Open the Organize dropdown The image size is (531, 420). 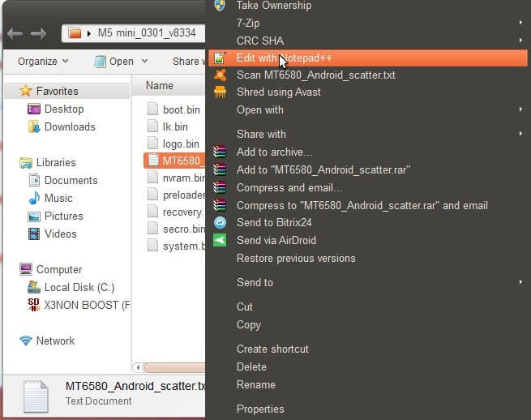tap(43, 62)
